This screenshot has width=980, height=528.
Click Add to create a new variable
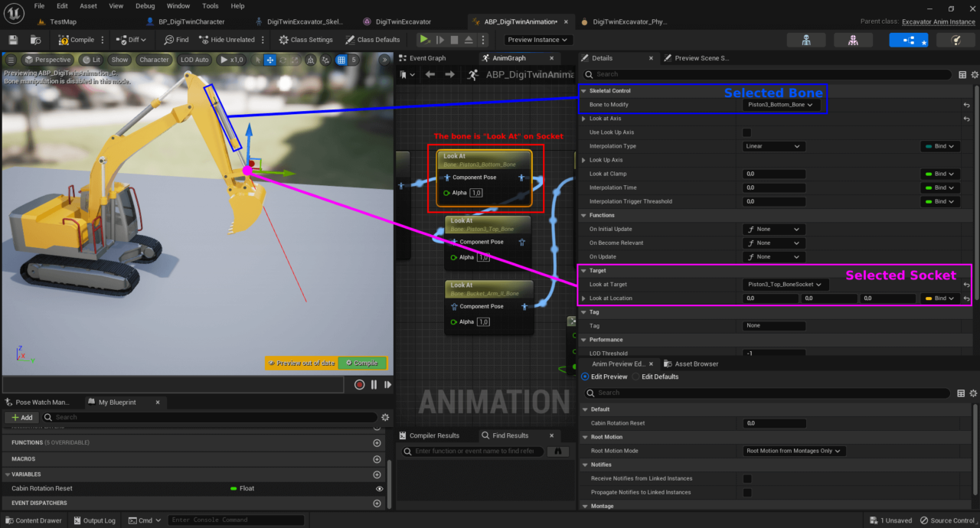click(x=21, y=417)
